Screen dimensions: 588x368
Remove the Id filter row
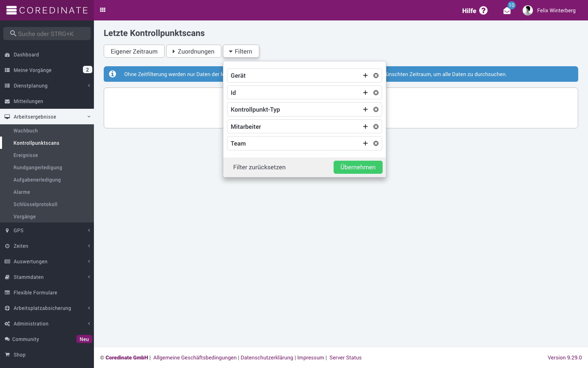pyautogui.click(x=376, y=93)
